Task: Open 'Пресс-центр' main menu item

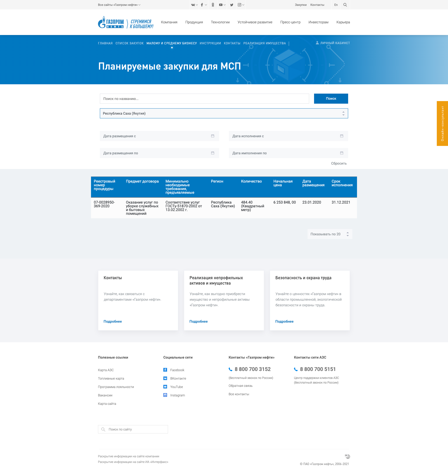Action: (290, 22)
